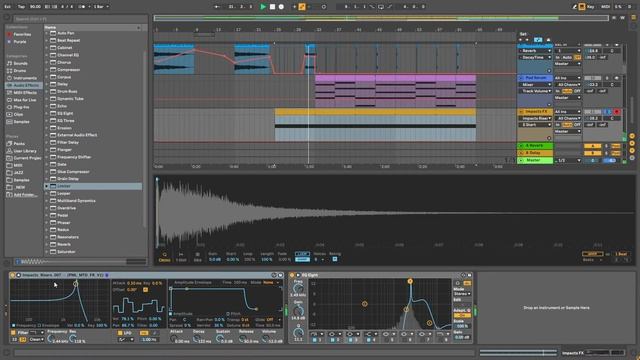Open Track Volume automation parameter dropdown

tap(536, 91)
